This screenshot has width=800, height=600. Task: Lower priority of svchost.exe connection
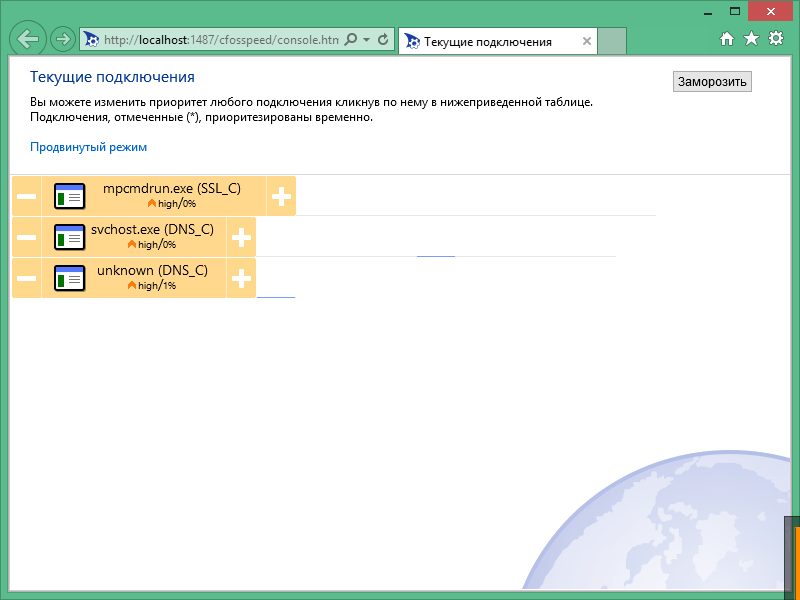tap(27, 237)
